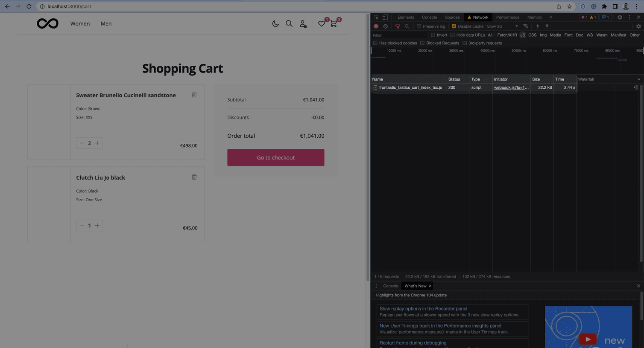The image size is (644, 348).
Task: Enable Has blocked cookies filter
Action: pos(375,43)
